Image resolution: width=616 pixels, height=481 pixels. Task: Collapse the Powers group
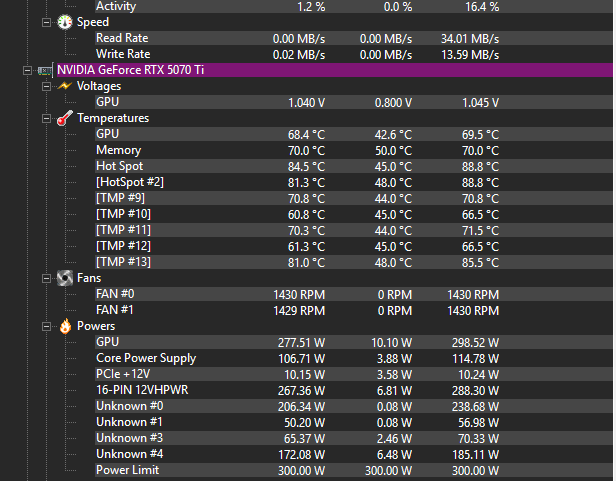tap(46, 327)
